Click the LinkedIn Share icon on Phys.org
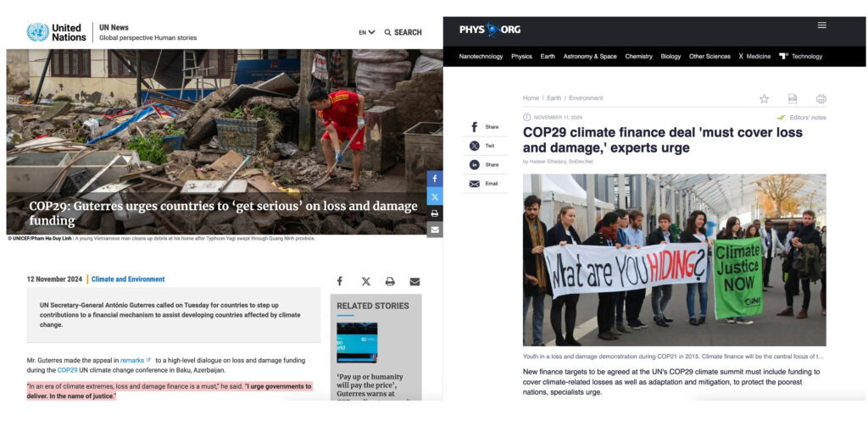 (475, 165)
